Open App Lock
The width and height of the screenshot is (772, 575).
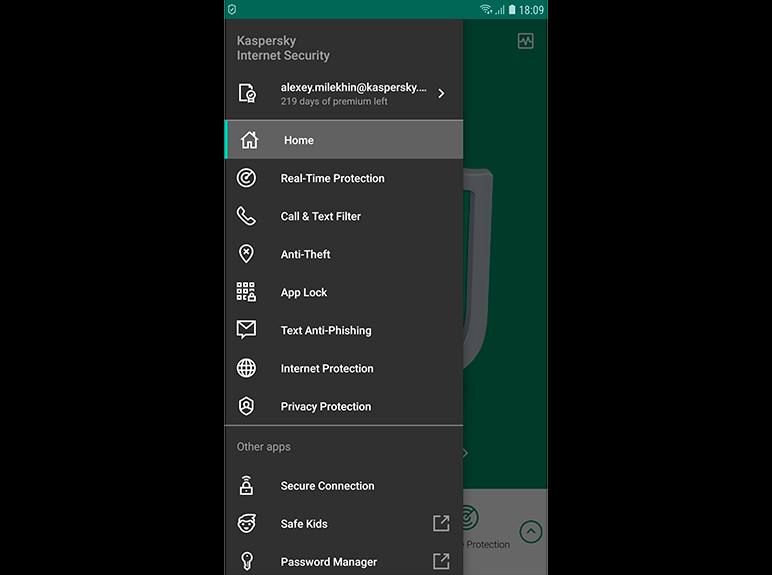[x=344, y=292]
